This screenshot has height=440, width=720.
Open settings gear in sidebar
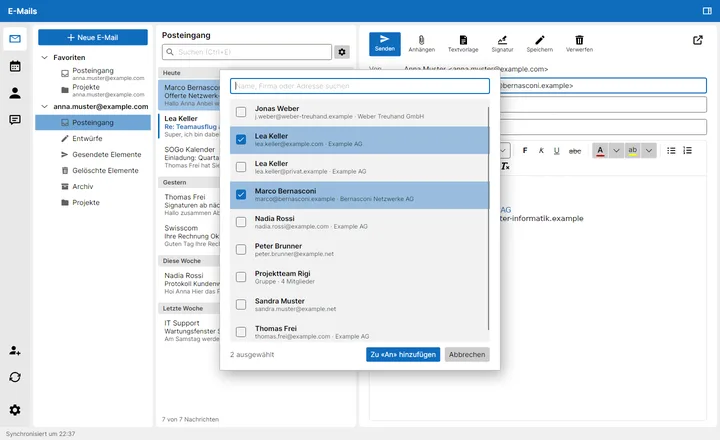click(x=15, y=410)
